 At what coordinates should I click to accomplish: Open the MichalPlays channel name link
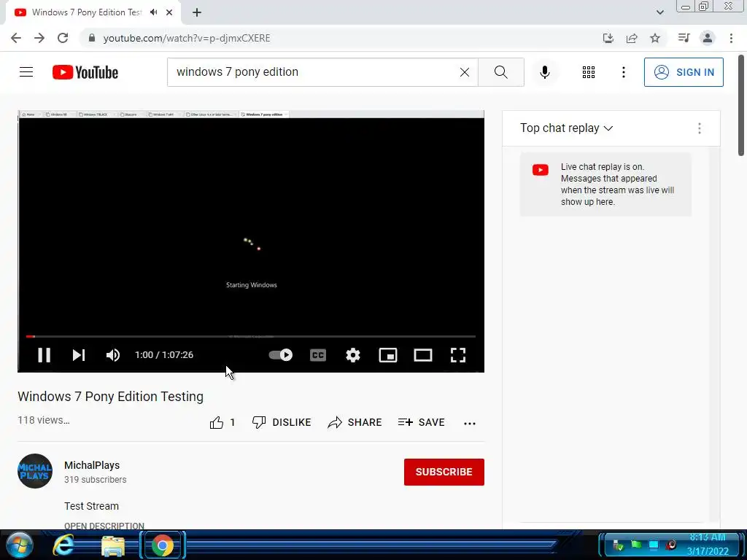click(x=92, y=465)
